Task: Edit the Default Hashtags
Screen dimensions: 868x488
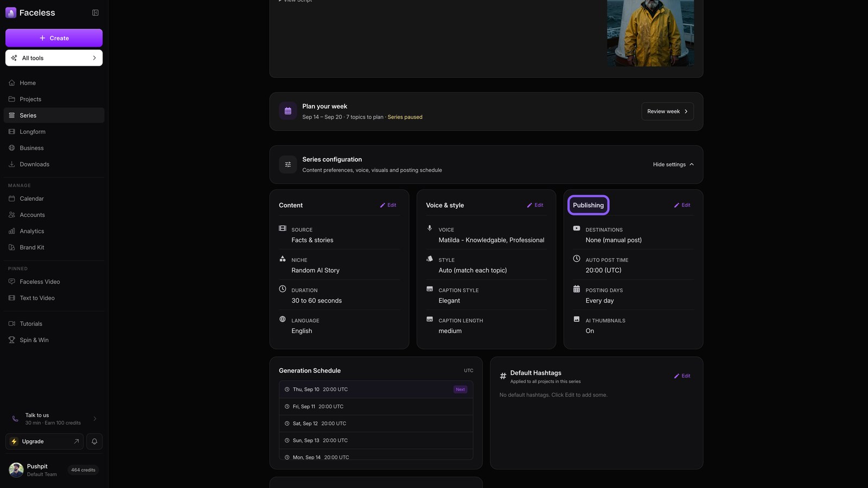Action: tap(682, 376)
